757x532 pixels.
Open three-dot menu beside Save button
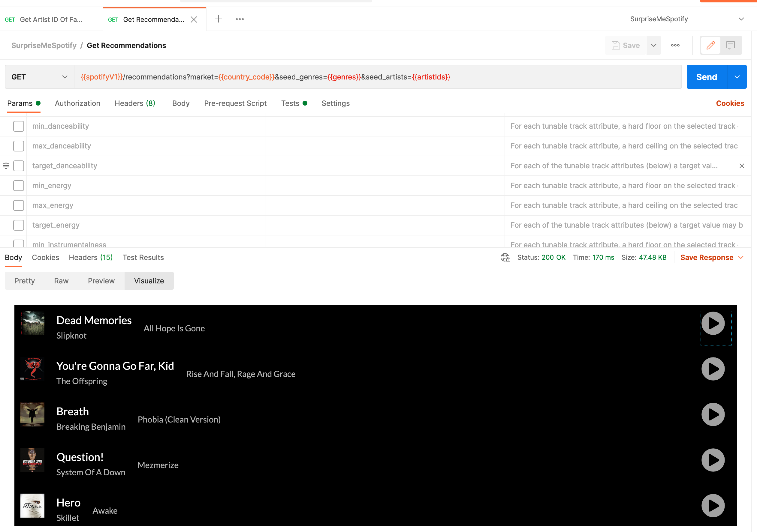point(675,45)
